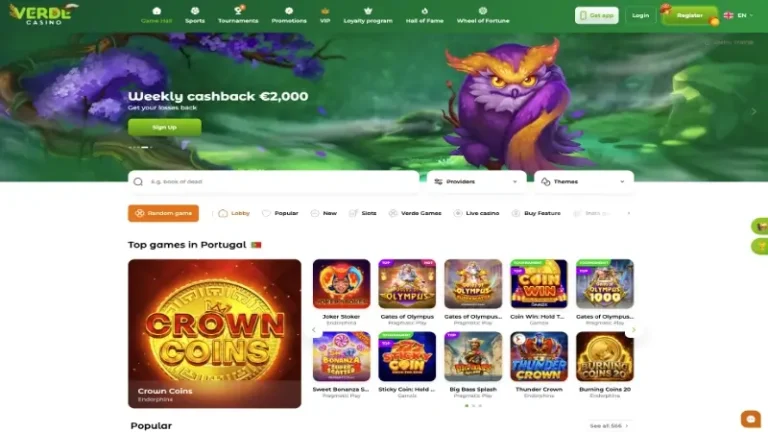Image resolution: width=768 pixels, height=432 pixels.
Task: Open the EN language selector
Action: [x=739, y=16]
